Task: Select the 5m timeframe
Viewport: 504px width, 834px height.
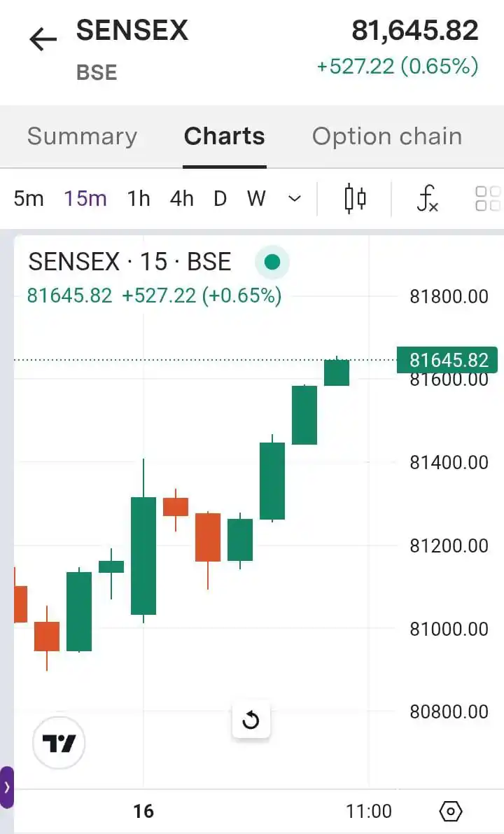Action: [x=29, y=198]
